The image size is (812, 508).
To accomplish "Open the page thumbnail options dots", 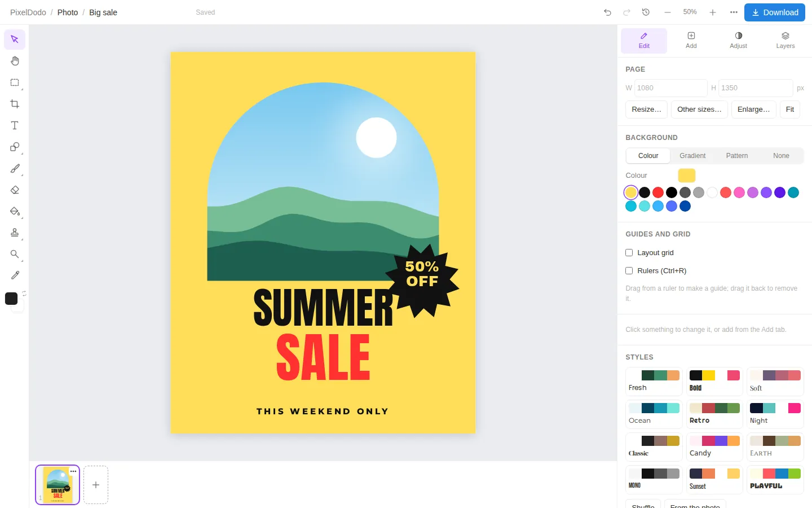I will pos(73,471).
